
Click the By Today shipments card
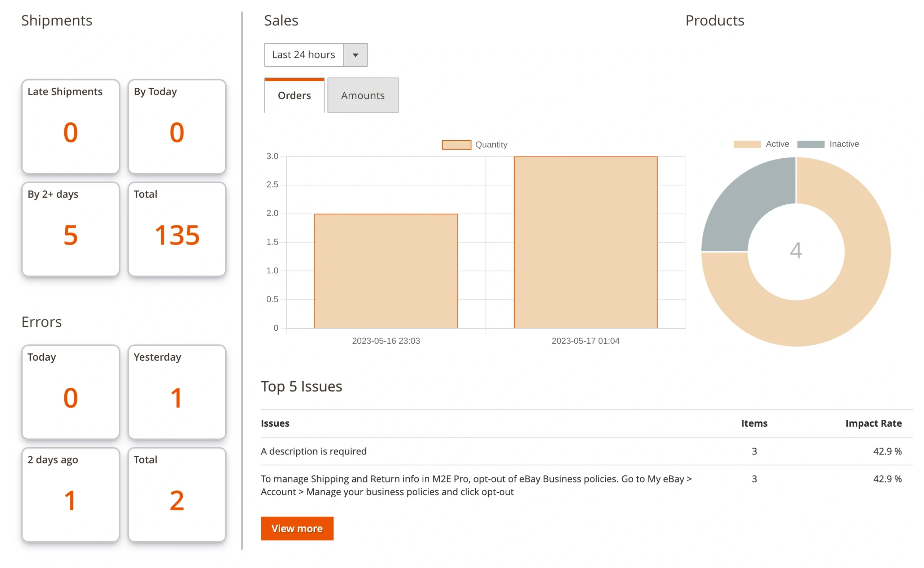tap(177, 126)
